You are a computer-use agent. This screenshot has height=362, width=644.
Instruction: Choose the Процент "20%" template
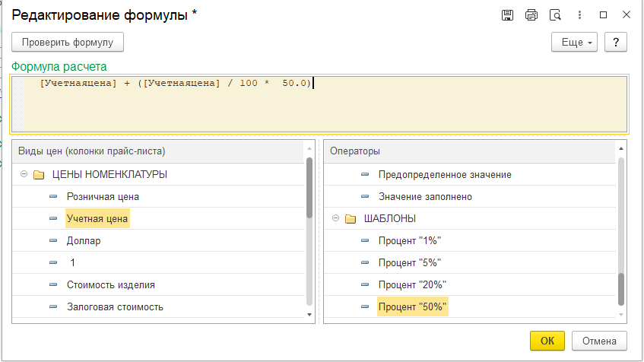coord(411,285)
